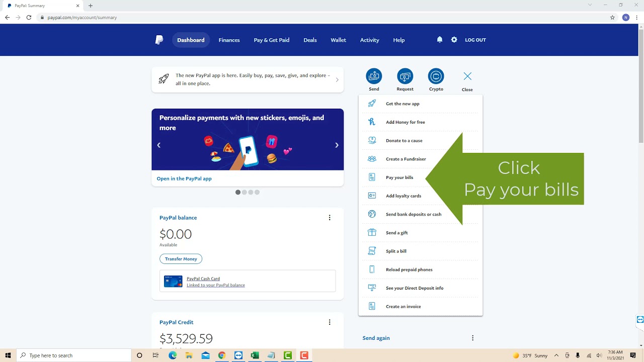The width and height of the screenshot is (644, 362).
Task: Select the second carousel dot indicator
Action: [245, 192]
